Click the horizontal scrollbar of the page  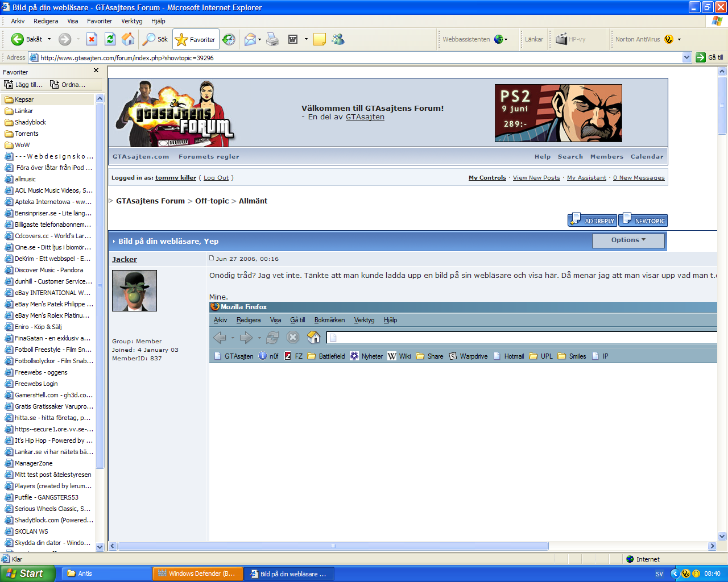(412, 546)
